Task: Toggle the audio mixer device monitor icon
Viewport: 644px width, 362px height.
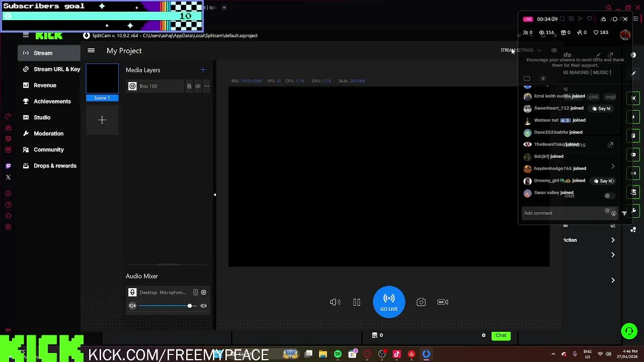Action: 195,292
